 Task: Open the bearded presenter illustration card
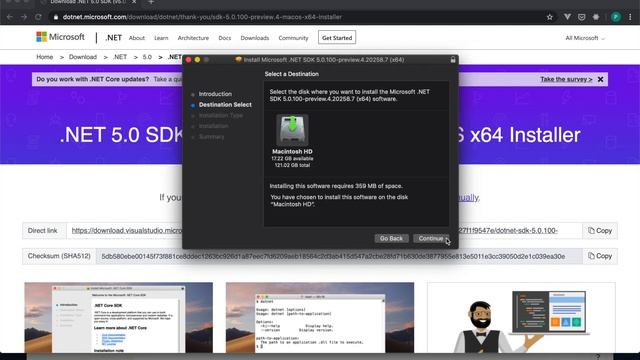521,318
